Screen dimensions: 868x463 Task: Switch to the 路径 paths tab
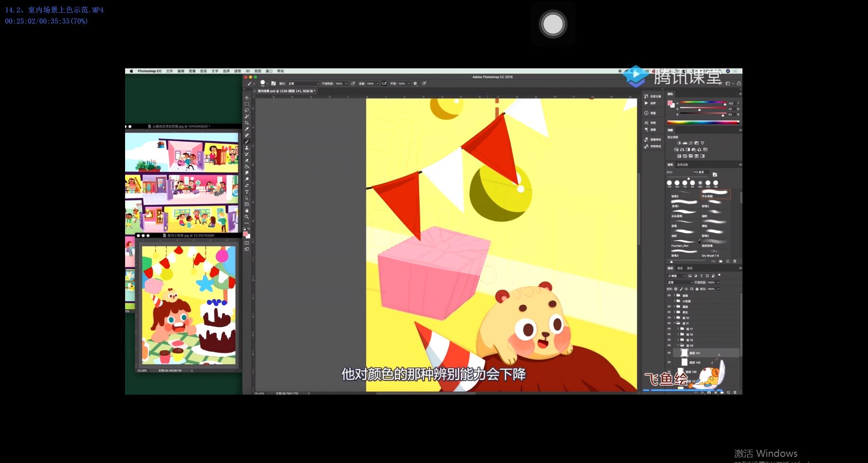690,268
